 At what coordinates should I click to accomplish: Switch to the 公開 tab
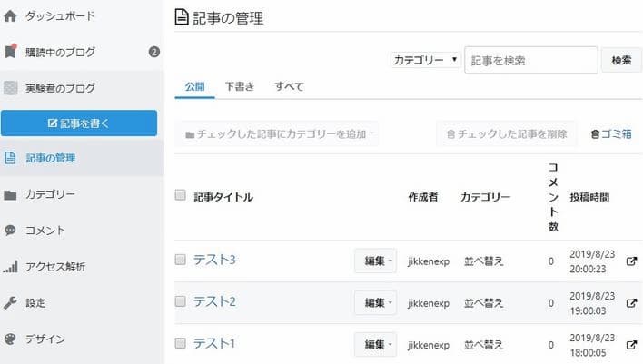(194, 86)
